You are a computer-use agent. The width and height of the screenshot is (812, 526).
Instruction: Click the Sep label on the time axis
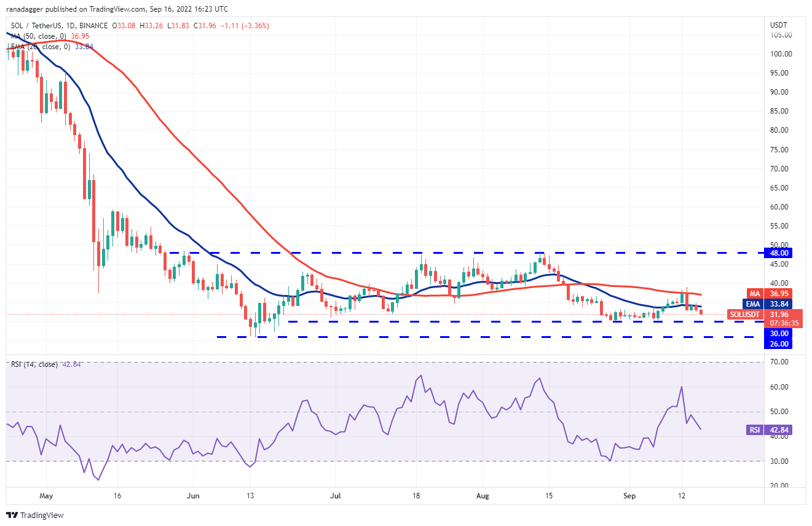click(628, 494)
